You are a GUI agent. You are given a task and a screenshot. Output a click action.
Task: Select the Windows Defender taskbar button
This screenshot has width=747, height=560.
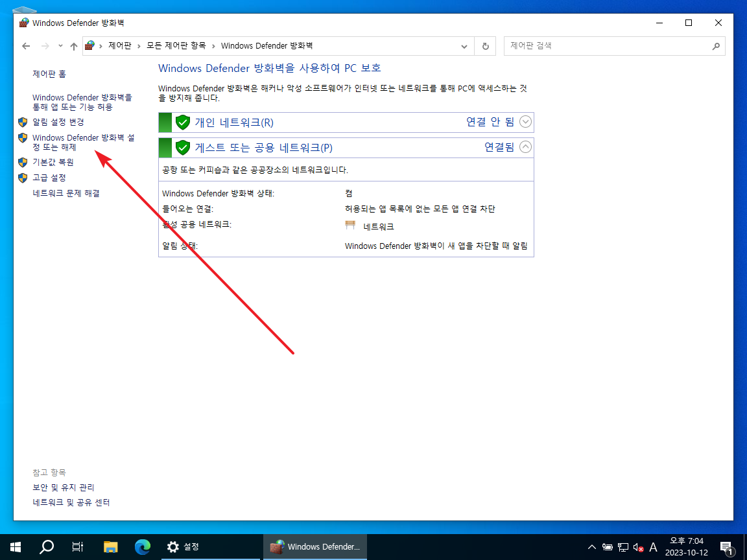315,546
